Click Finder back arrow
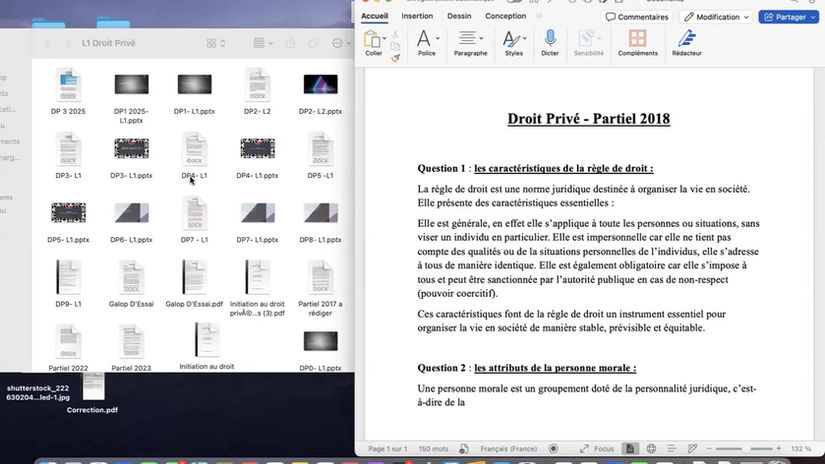 click(47, 43)
